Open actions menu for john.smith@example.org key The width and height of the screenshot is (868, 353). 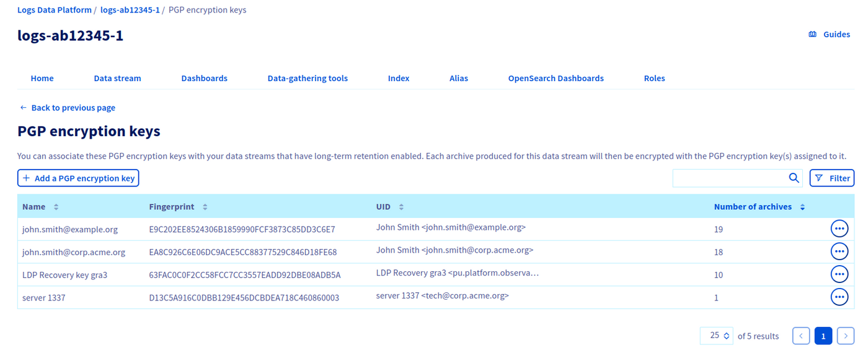point(839,229)
